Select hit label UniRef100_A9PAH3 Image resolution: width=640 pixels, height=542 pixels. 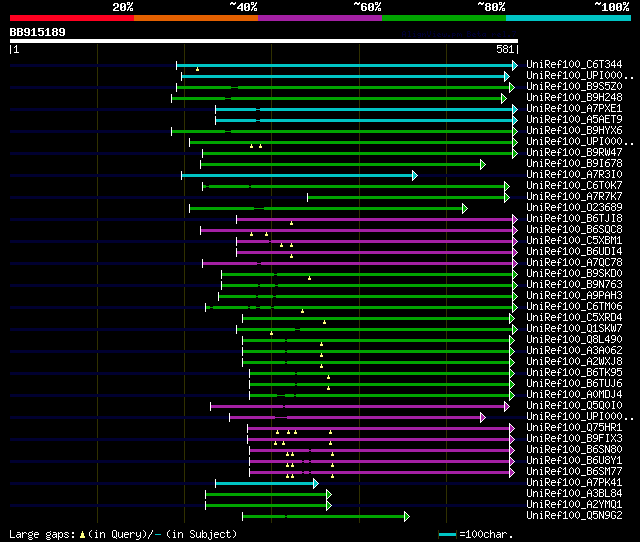point(574,296)
